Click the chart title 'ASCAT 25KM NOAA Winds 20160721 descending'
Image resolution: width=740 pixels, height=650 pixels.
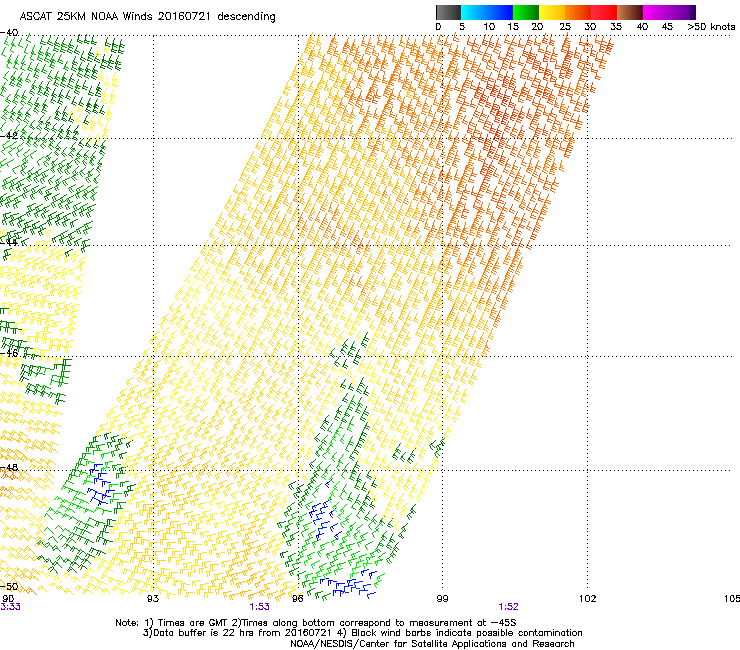click(147, 16)
